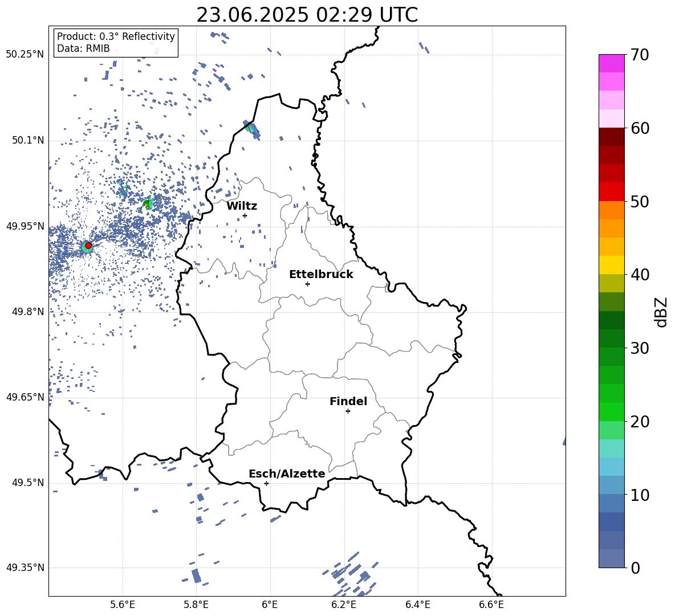Image resolution: width=675 pixels, height=616 pixels.
Task: Click the dark maroon colorbar segment below 60
Action: (611, 137)
